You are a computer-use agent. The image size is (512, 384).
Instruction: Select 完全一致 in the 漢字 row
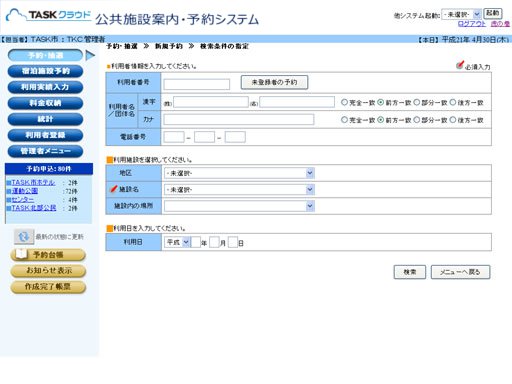pyautogui.click(x=344, y=102)
